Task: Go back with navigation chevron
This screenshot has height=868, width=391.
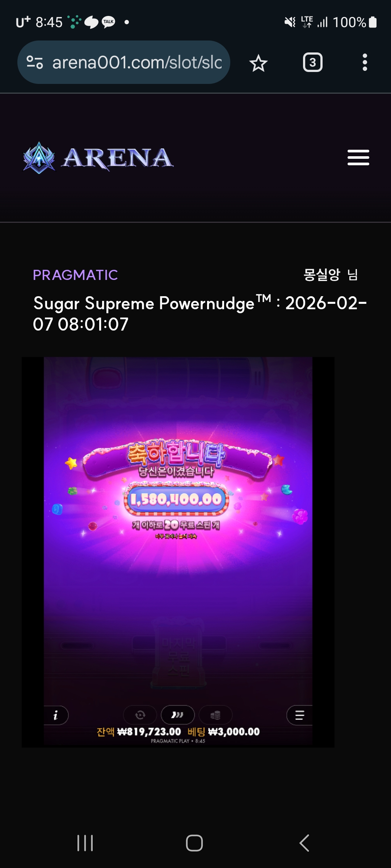Action: pyautogui.click(x=304, y=843)
